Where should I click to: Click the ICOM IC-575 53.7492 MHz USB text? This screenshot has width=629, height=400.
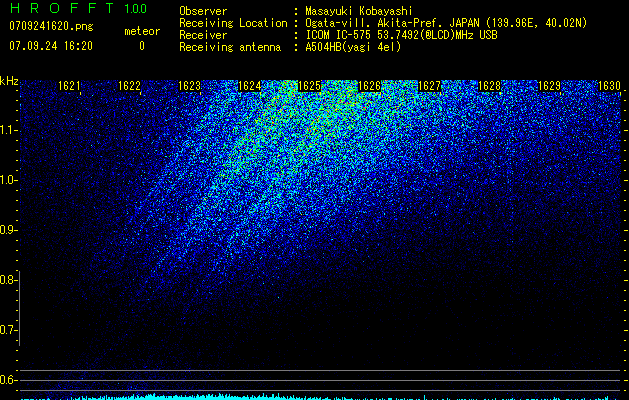(x=401, y=35)
